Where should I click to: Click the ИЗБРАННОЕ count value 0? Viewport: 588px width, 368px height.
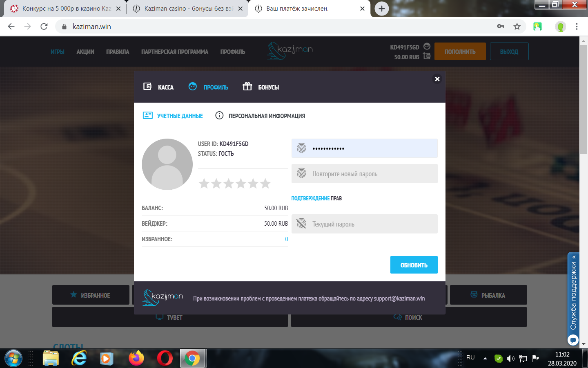[287, 239]
